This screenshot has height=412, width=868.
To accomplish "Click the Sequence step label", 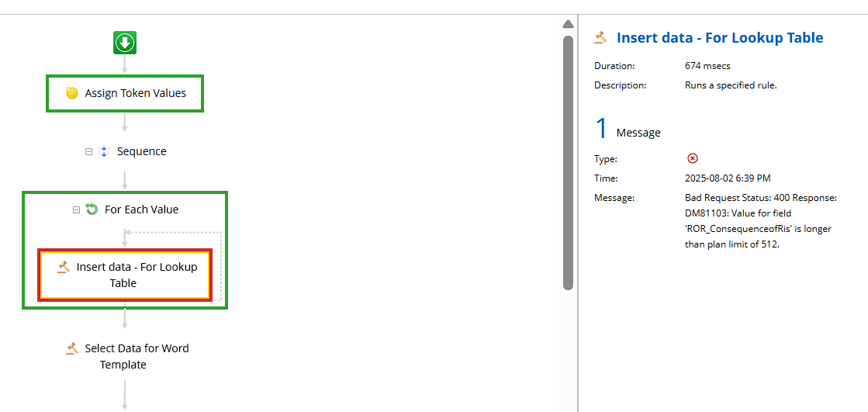I will point(142,151).
